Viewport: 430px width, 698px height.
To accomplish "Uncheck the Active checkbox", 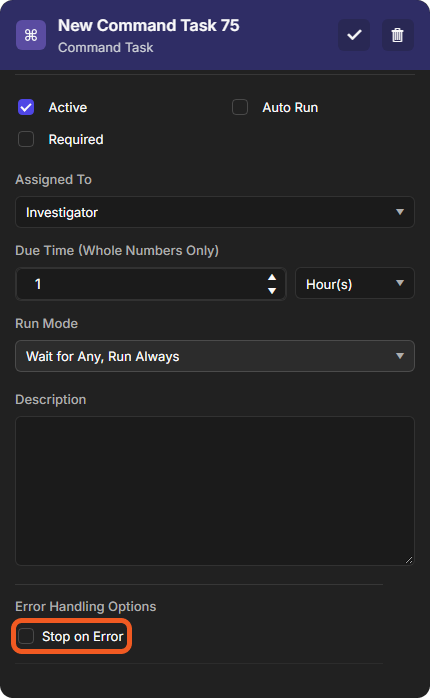I will [x=26, y=107].
